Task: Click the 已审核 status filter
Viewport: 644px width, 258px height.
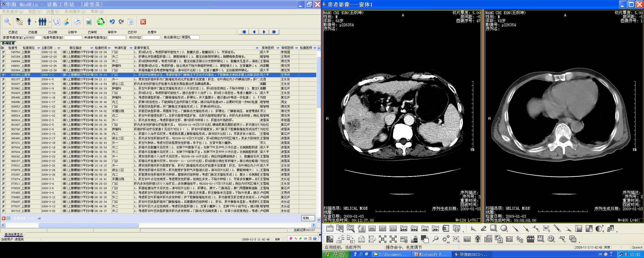Action: (x=92, y=32)
